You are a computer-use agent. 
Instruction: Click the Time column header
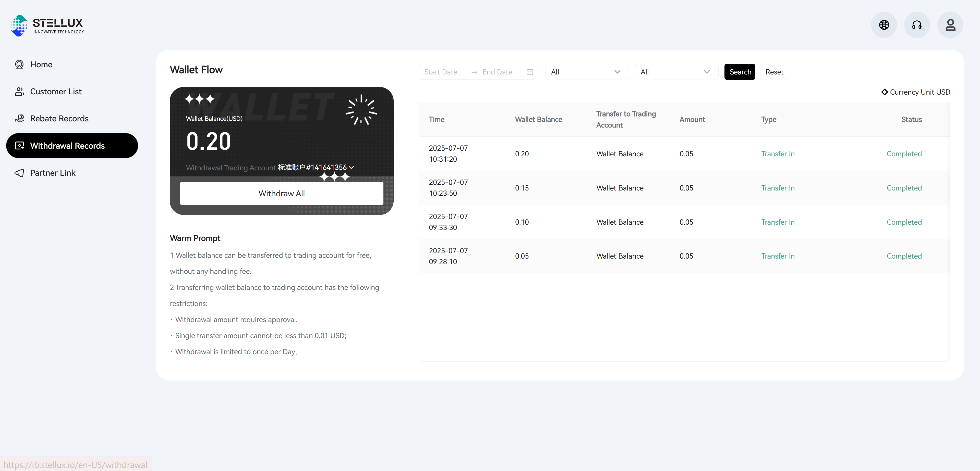click(436, 119)
